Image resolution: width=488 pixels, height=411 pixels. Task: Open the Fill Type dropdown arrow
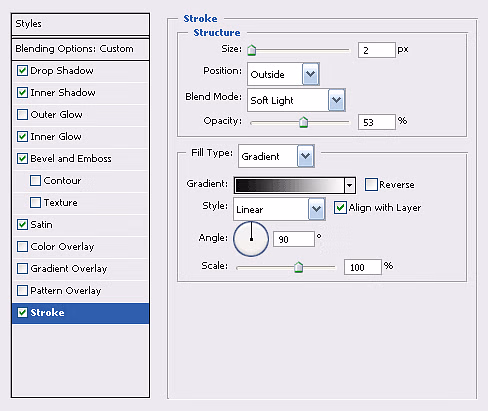[305, 156]
